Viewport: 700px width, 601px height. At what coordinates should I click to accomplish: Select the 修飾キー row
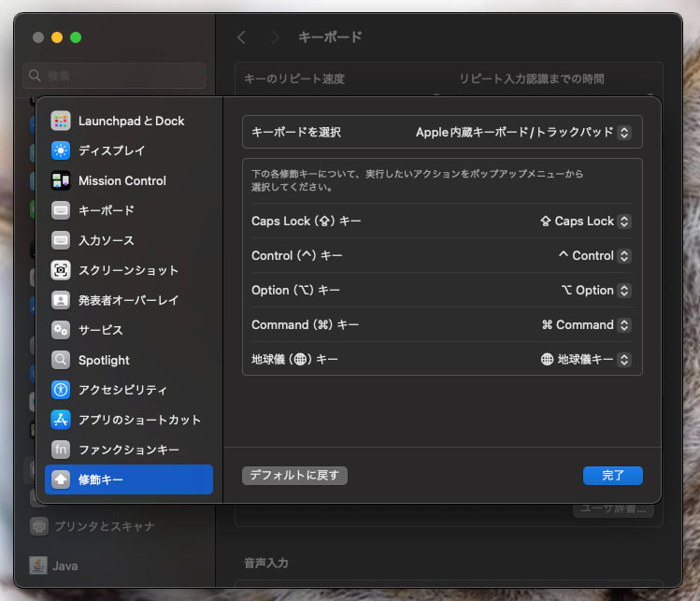pos(129,480)
